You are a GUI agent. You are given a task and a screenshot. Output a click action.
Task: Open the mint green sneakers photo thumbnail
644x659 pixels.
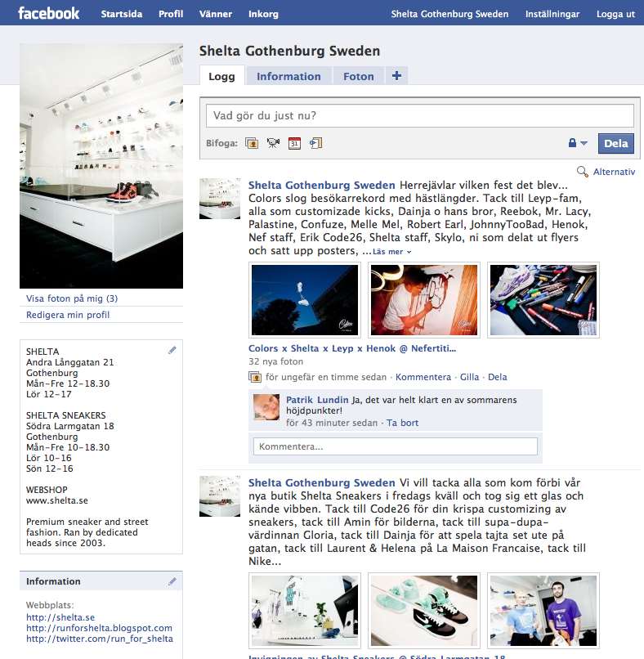tap(424, 611)
